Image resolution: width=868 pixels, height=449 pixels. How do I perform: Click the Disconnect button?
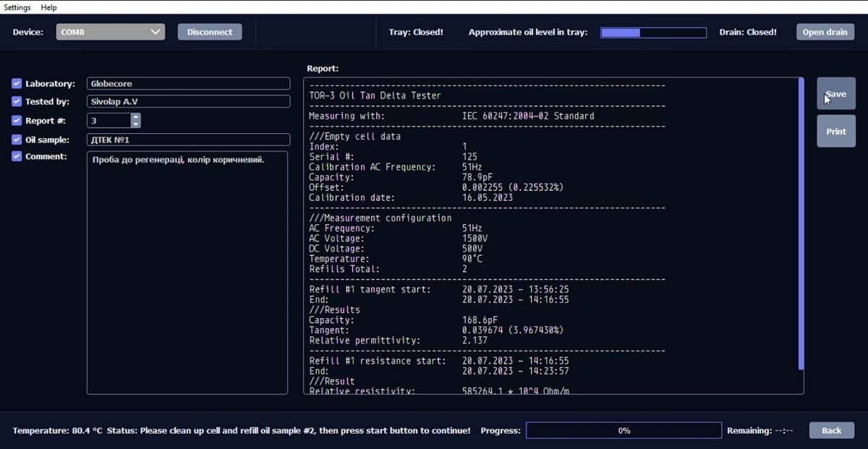coord(210,32)
